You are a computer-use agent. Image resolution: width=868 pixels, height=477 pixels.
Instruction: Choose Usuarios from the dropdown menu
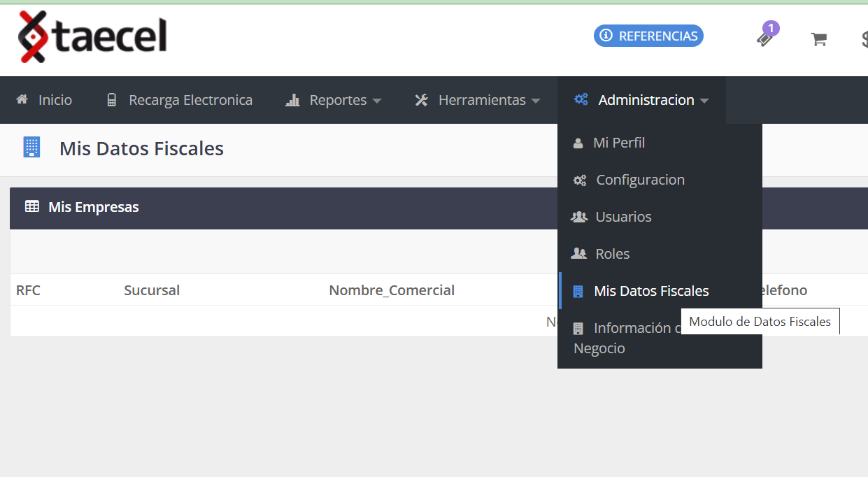622,217
